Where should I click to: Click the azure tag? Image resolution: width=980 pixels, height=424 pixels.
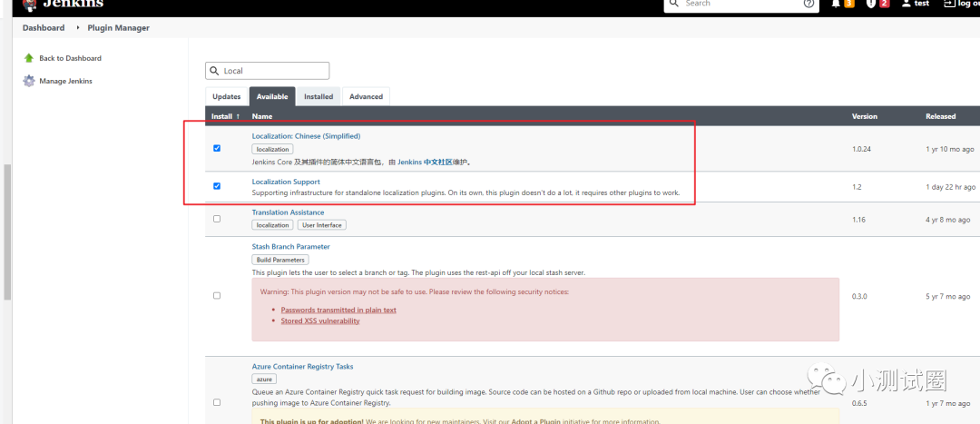(x=264, y=379)
